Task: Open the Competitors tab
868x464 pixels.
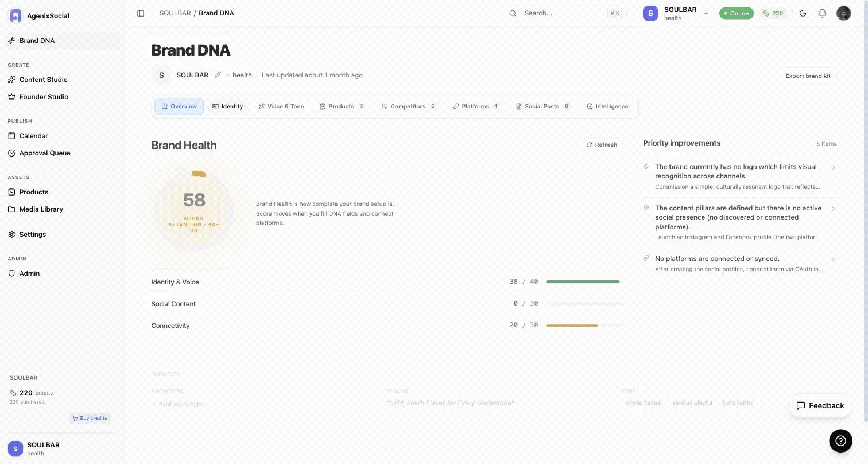Action: coord(409,107)
